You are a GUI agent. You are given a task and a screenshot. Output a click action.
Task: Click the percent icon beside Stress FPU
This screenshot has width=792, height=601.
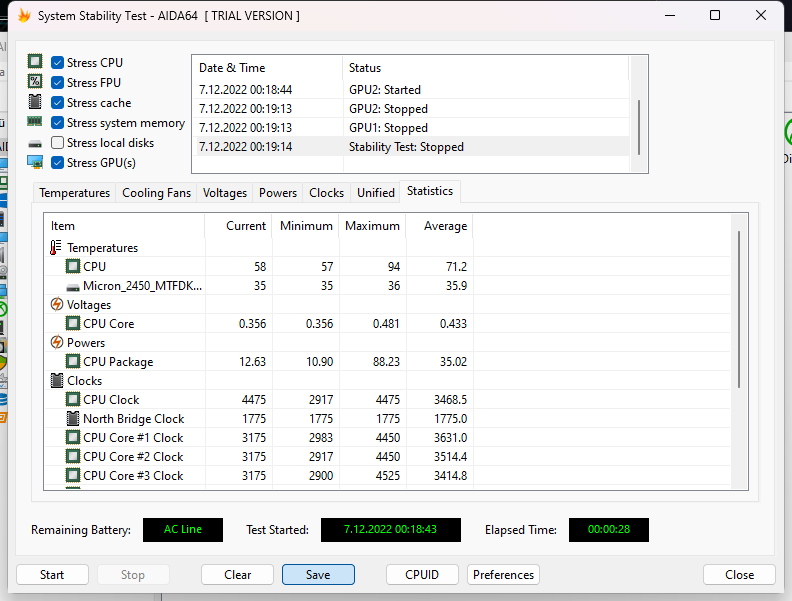tap(35, 81)
